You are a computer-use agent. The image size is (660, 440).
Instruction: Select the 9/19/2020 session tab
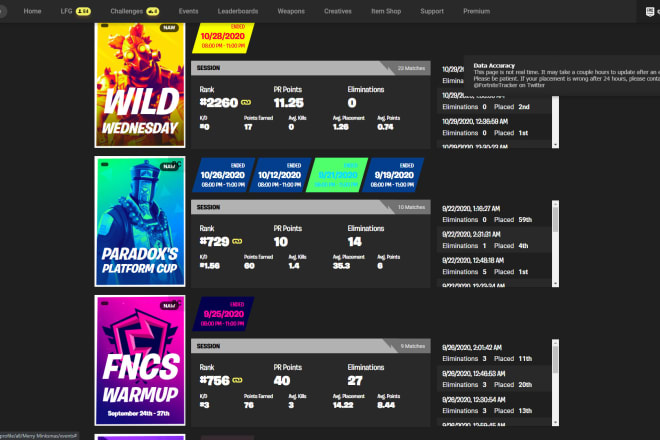393,175
